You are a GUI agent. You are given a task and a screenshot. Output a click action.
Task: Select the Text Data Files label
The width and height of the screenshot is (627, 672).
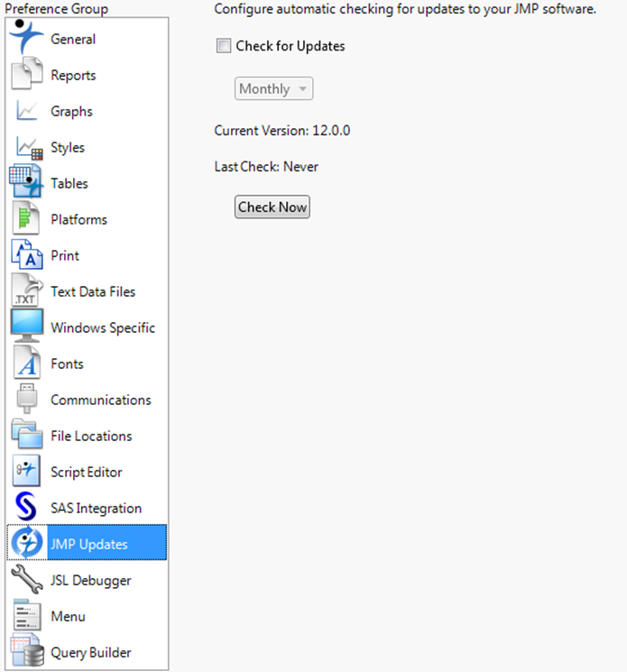pyautogui.click(x=93, y=291)
